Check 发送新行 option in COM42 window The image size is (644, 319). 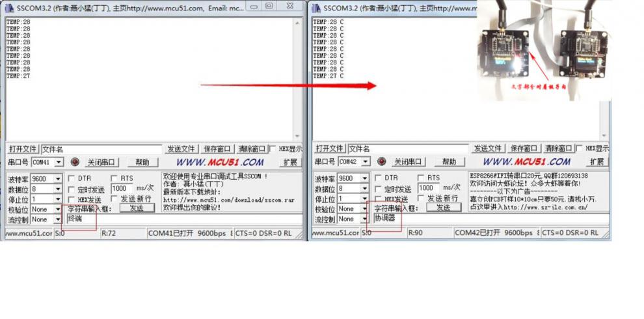(422, 199)
